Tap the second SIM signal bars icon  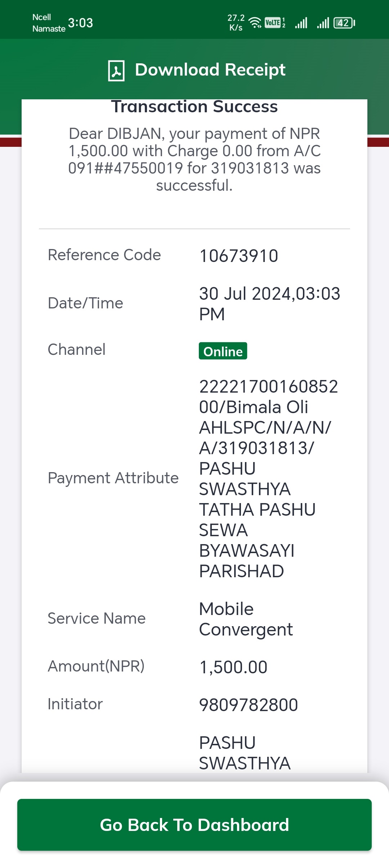pyautogui.click(x=323, y=23)
